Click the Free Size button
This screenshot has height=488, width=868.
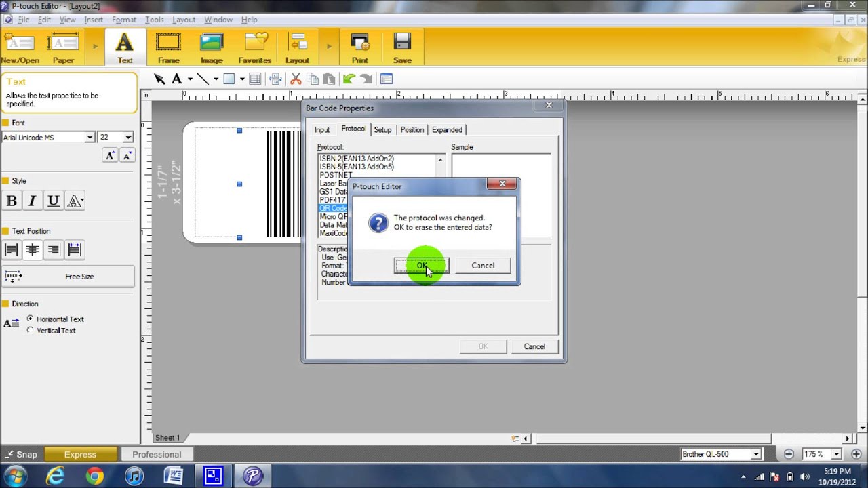tap(68, 277)
